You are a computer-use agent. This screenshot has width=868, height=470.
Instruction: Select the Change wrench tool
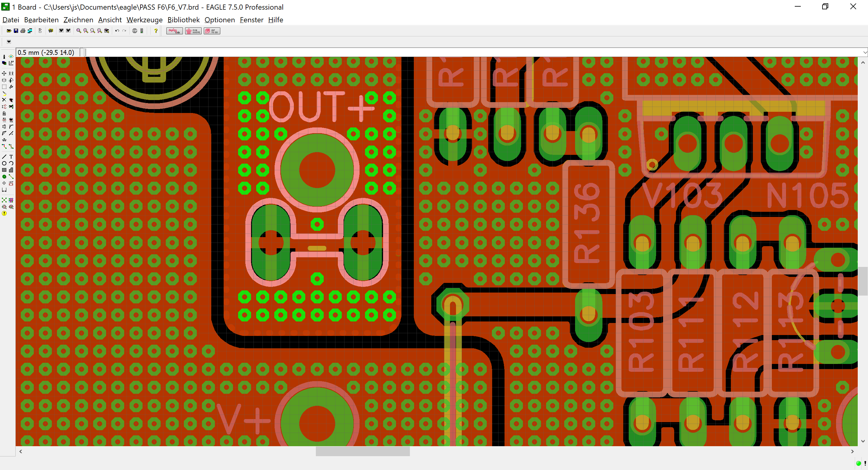pos(11,87)
